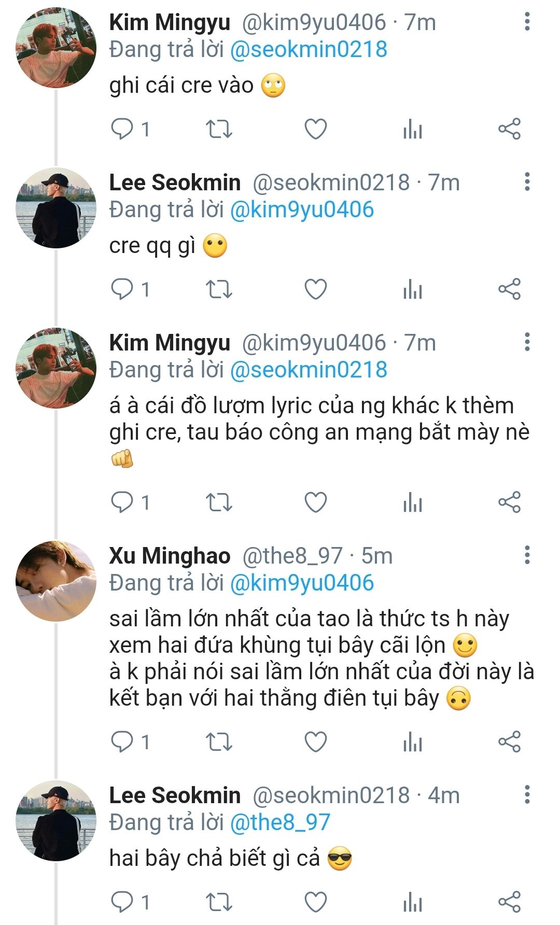
Task: Open the @the8_97 mention link
Action: click(x=280, y=822)
